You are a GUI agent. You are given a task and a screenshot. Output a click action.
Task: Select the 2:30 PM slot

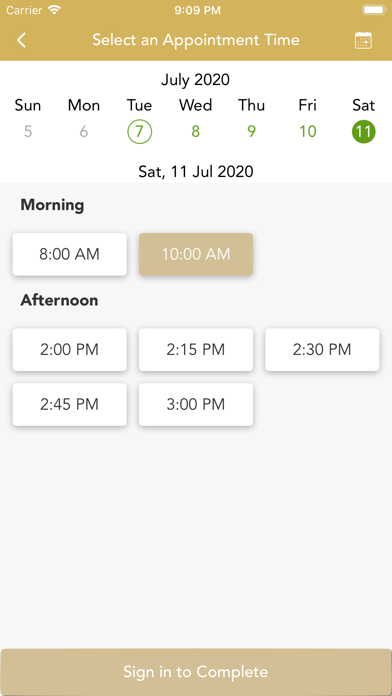(x=322, y=350)
